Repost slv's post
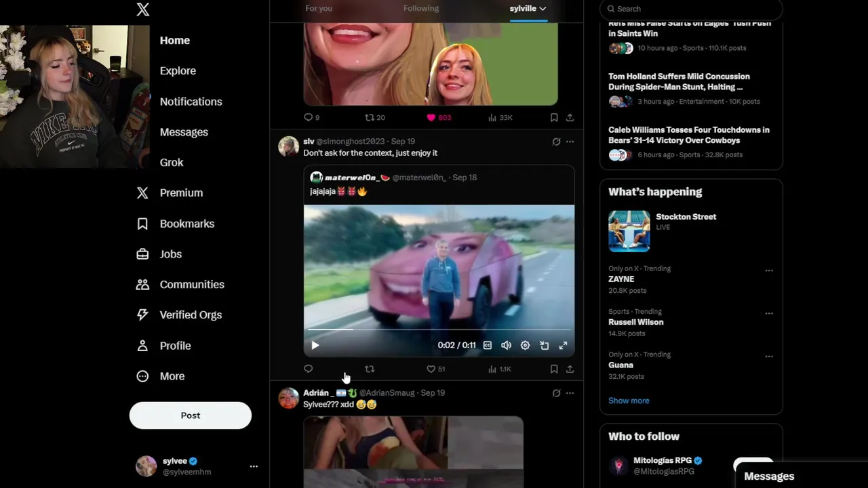The image size is (868, 488). pyautogui.click(x=370, y=369)
